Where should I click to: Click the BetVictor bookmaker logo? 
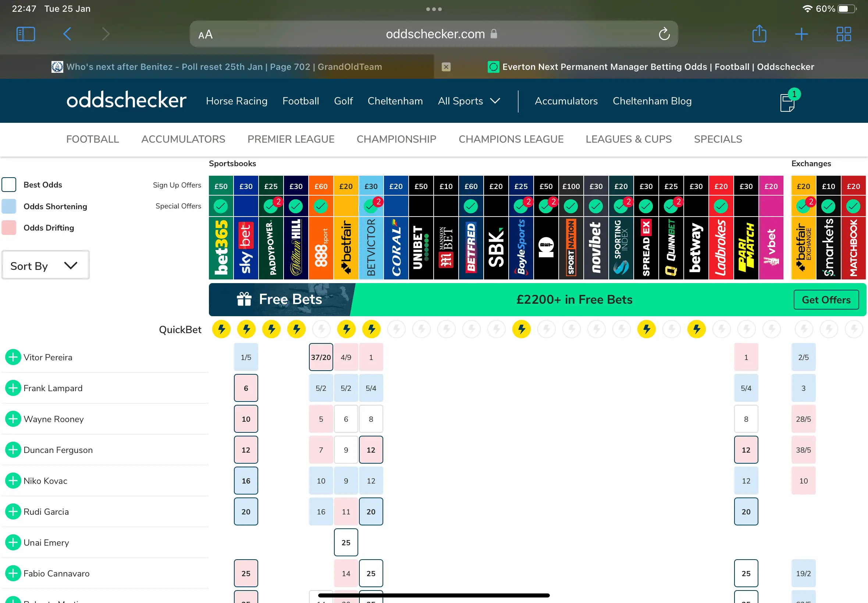coord(371,248)
